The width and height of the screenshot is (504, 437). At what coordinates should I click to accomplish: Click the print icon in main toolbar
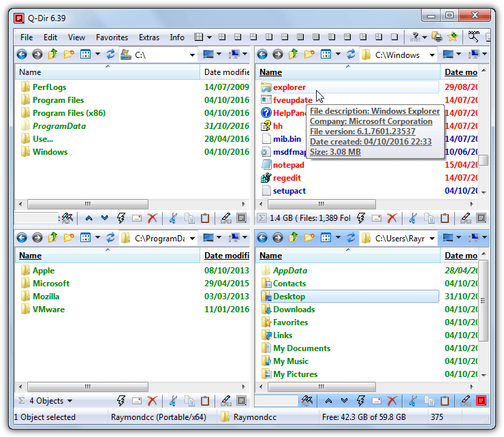(437, 37)
